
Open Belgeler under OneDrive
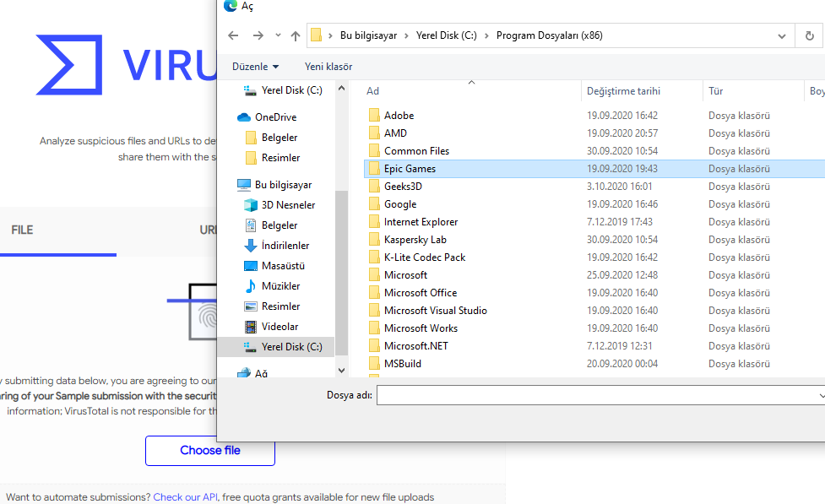(272, 138)
